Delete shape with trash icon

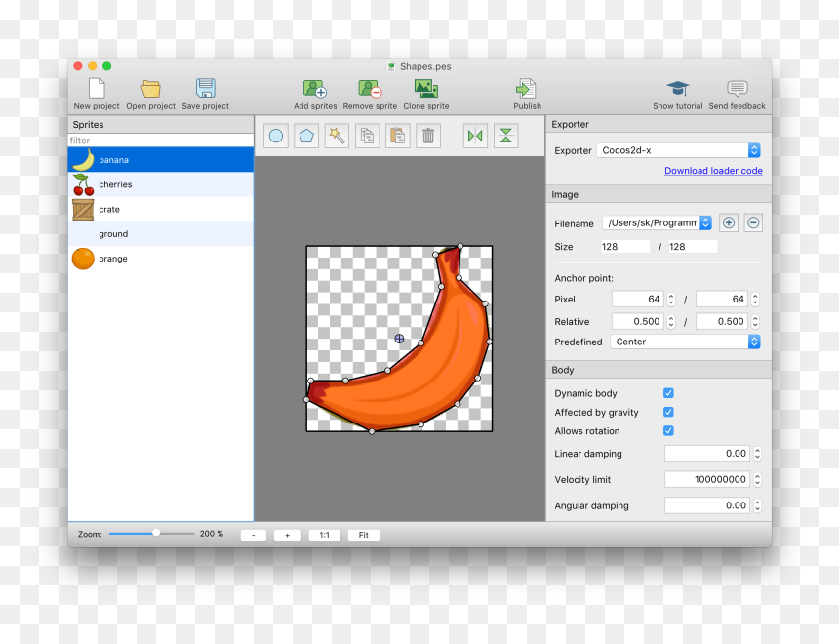[428, 136]
